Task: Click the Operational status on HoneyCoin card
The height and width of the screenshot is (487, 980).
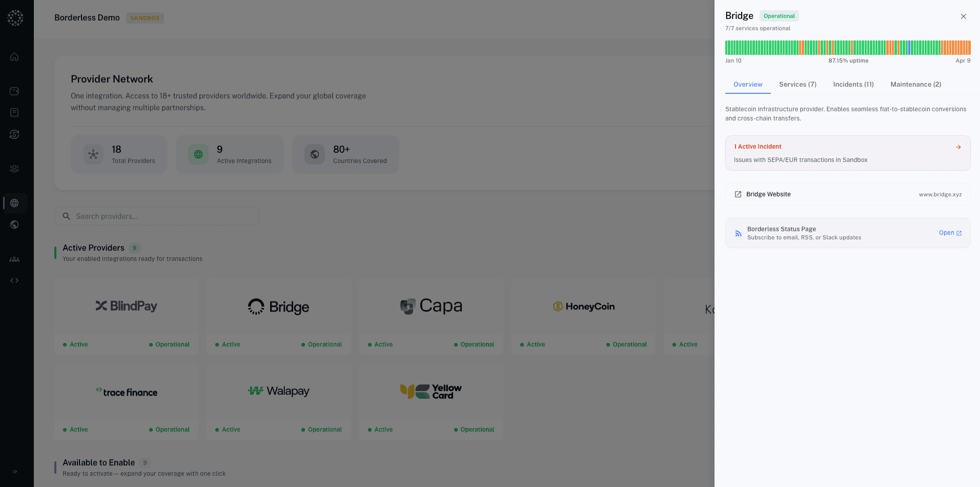Action: point(626,344)
